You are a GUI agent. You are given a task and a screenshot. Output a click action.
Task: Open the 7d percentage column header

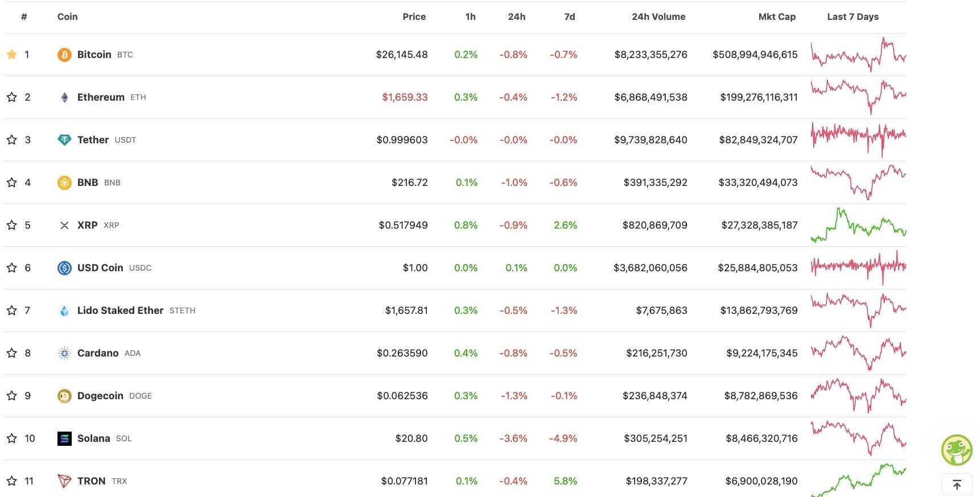(x=569, y=16)
